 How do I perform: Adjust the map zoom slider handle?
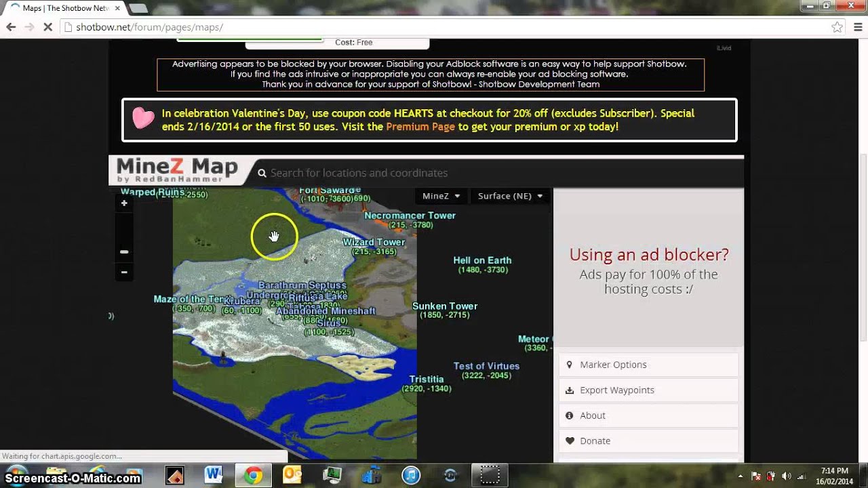tap(124, 251)
